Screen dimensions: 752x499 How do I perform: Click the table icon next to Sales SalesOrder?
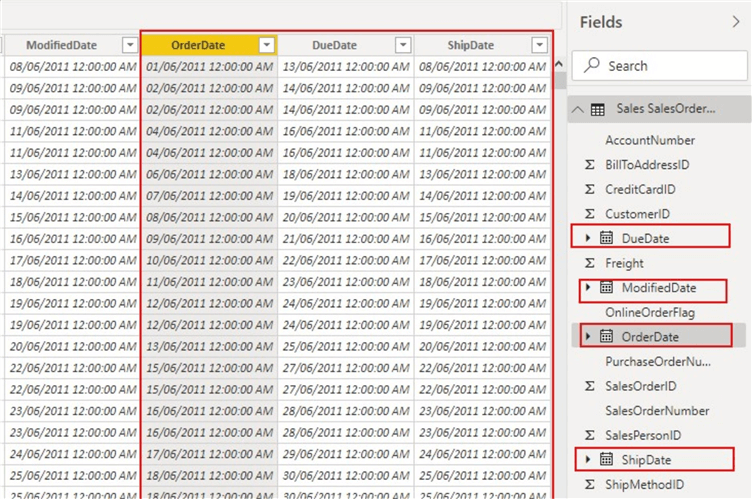(x=598, y=110)
